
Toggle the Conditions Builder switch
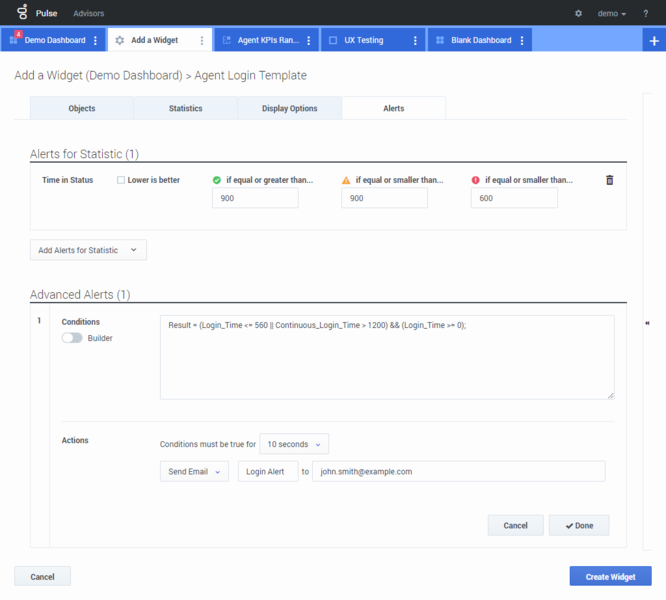point(72,338)
